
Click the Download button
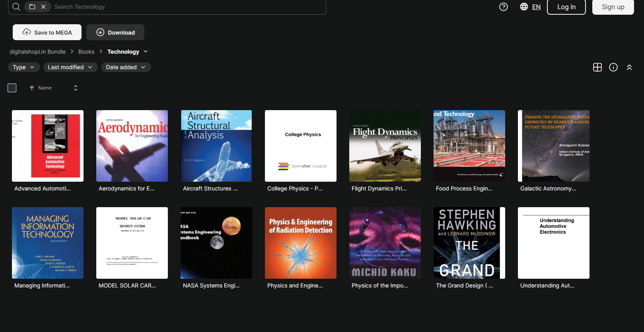point(115,32)
